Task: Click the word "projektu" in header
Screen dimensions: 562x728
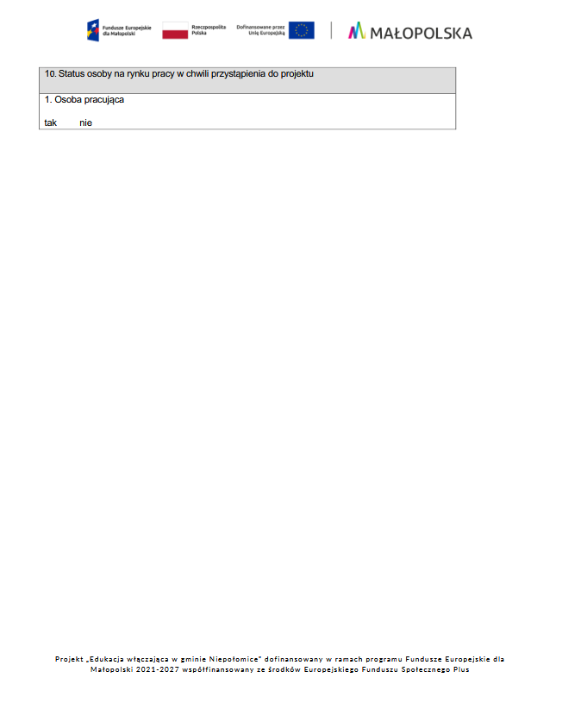Action: click(x=297, y=74)
